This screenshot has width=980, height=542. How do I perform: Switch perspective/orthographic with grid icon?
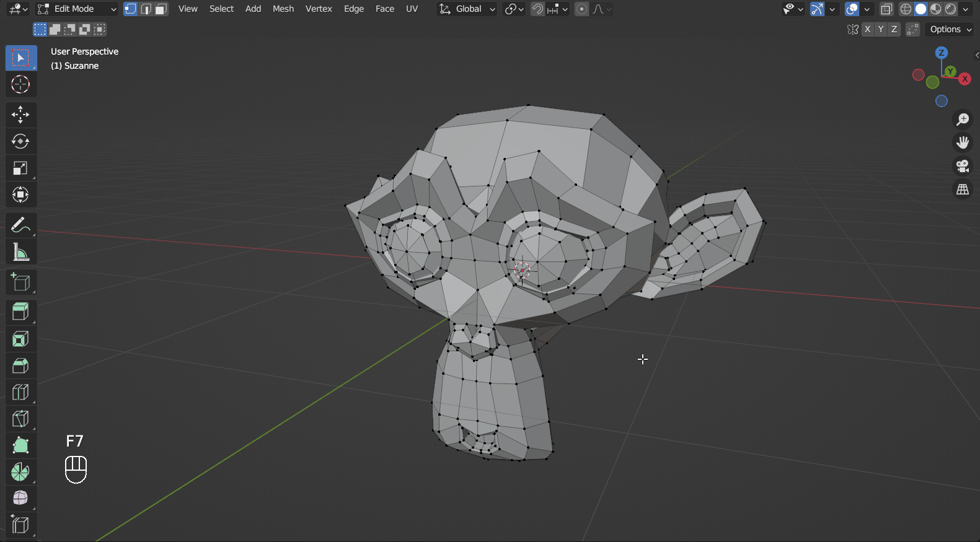pos(963,190)
